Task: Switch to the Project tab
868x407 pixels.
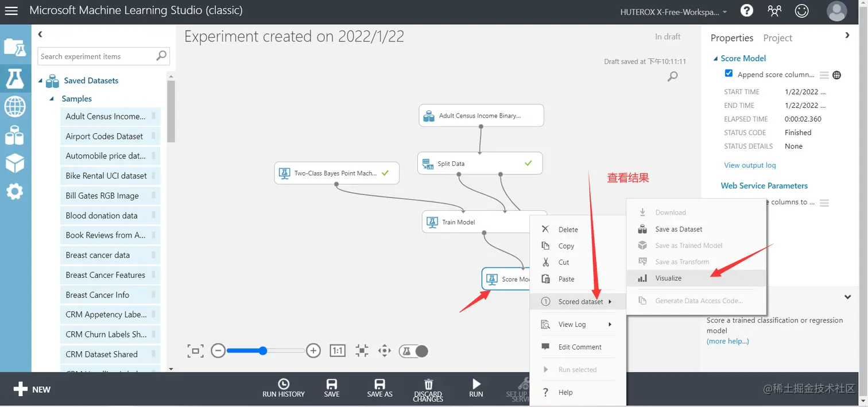Action: point(777,38)
